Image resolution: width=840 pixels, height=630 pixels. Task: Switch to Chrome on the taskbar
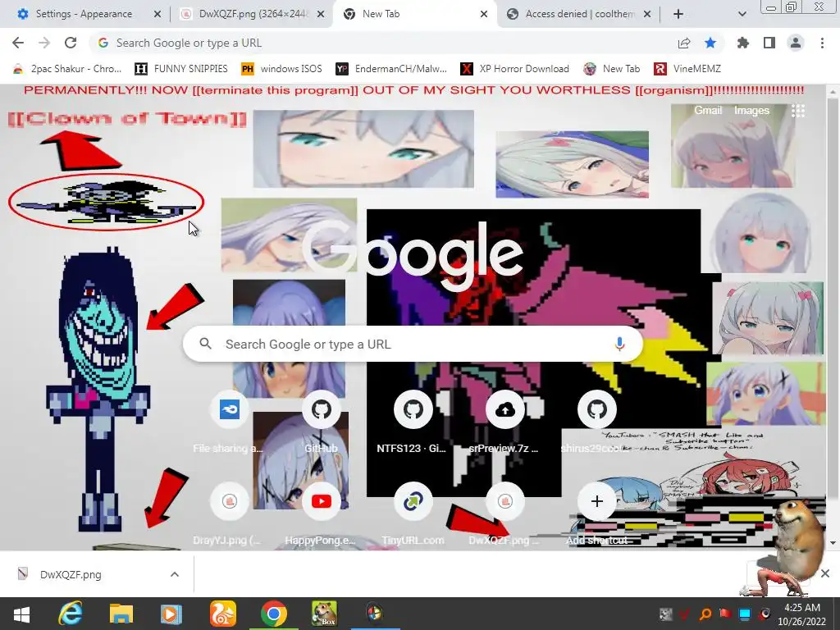[274, 614]
